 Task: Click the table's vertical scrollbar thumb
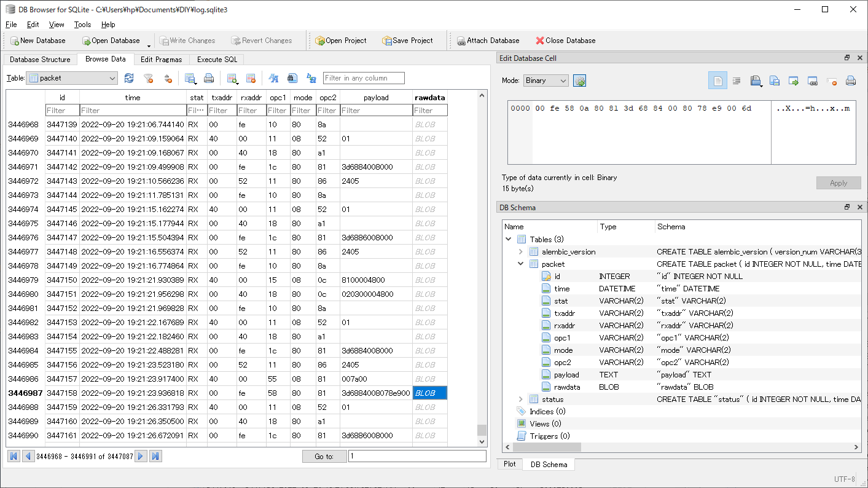[482, 430]
